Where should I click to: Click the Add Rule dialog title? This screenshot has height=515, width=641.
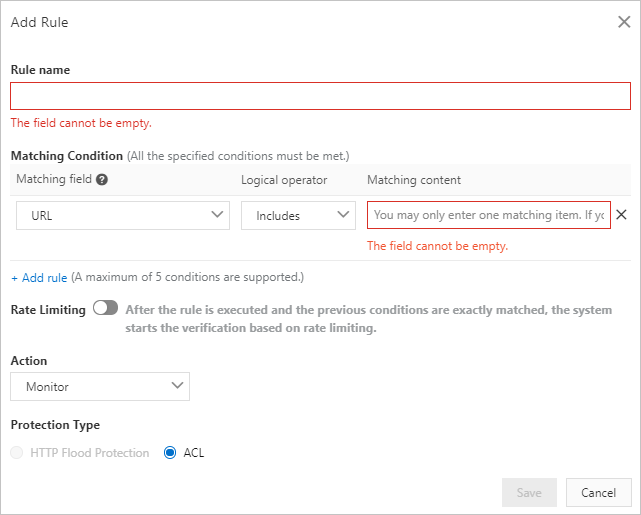pyautogui.click(x=40, y=22)
